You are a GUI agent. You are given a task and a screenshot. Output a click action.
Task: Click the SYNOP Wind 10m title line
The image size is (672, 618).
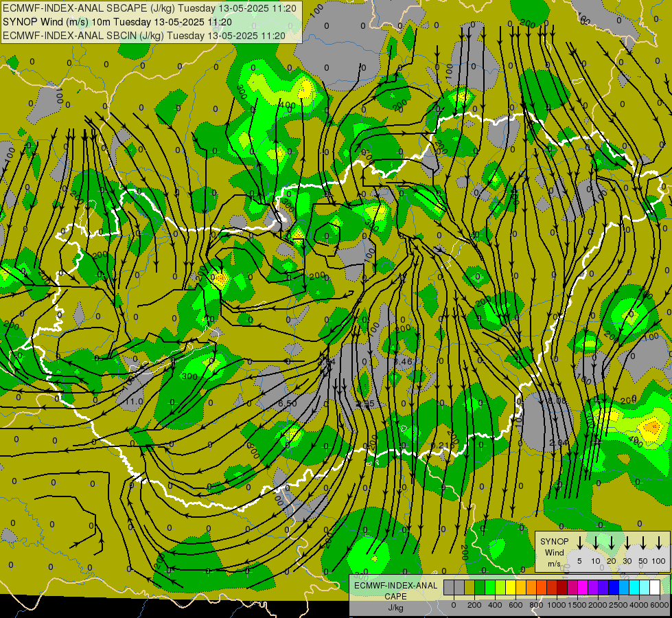pyautogui.click(x=117, y=22)
